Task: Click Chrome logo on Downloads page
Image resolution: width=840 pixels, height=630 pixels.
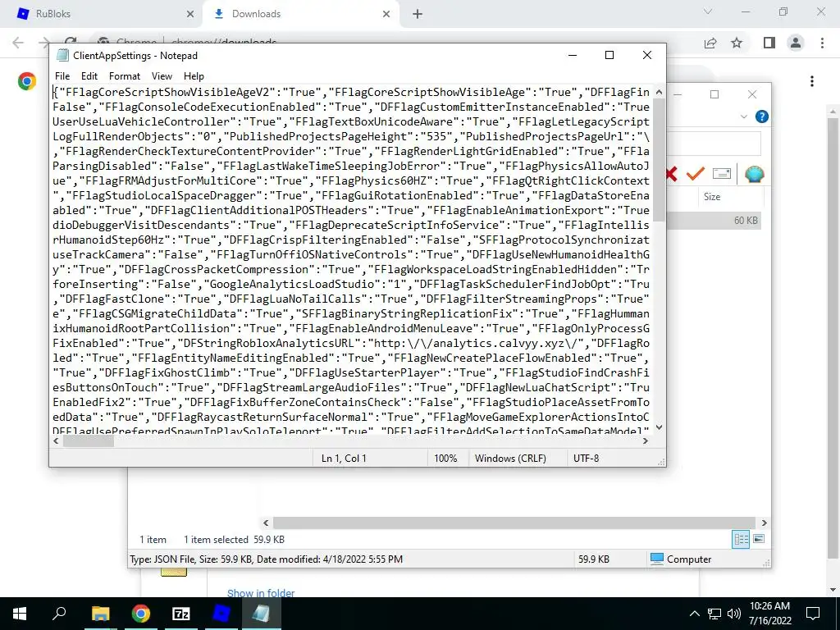Action: (x=27, y=81)
